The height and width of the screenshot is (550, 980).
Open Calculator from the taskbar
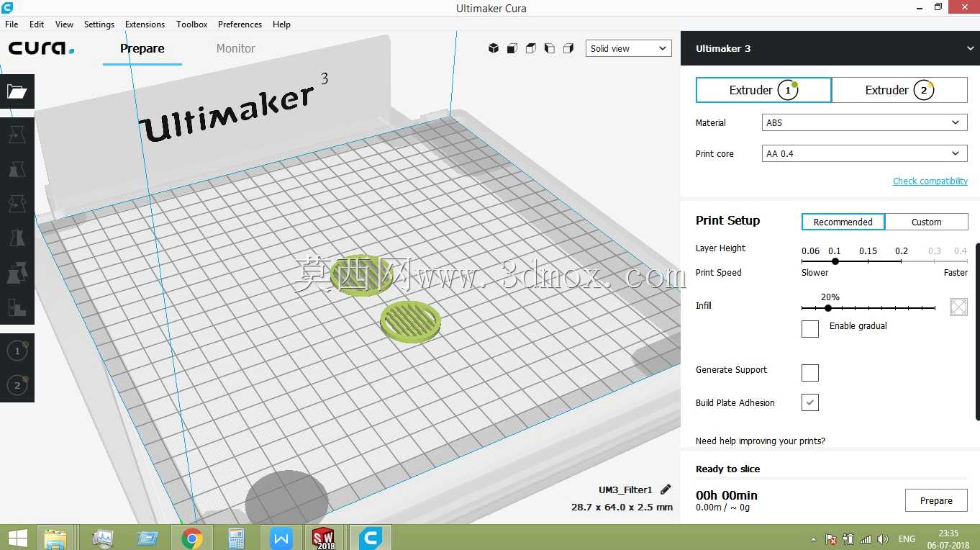pyautogui.click(x=236, y=538)
